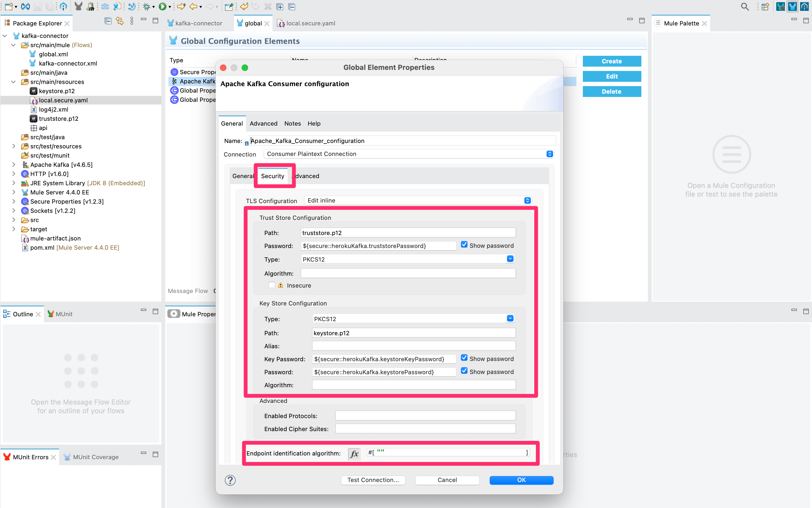Click the Test Connection button

pos(373,480)
